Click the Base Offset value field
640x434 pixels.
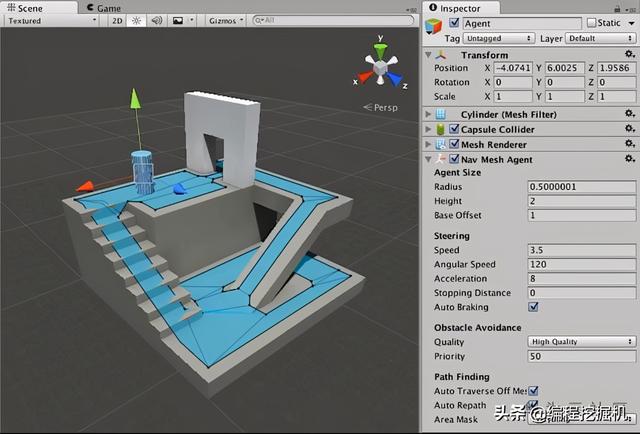point(582,215)
